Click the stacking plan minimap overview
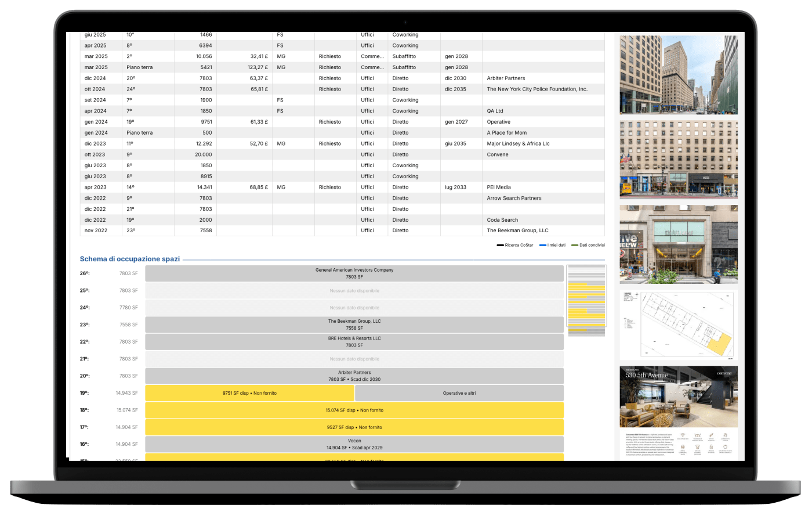The height and width of the screenshot is (519, 812). coord(586,300)
